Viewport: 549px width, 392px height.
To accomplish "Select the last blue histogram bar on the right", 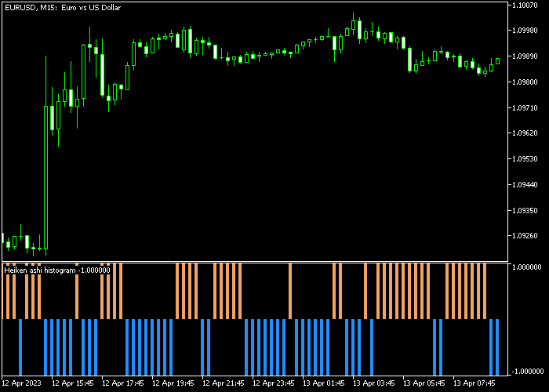I will click(497, 347).
